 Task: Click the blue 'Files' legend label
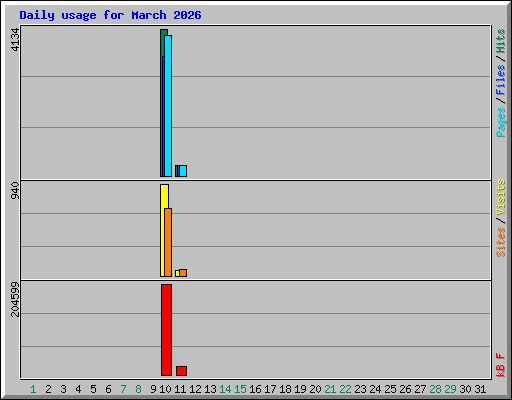click(500, 79)
